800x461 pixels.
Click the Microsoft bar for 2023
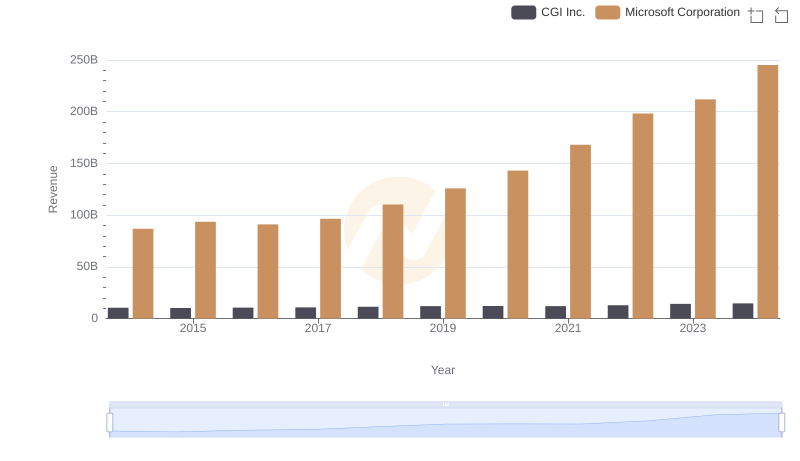click(705, 209)
